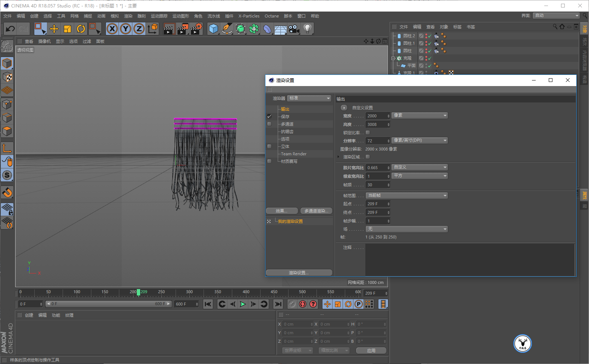Enable the Material Override (材质覆写) checkbox
The height and width of the screenshot is (364, 589).
(269, 161)
